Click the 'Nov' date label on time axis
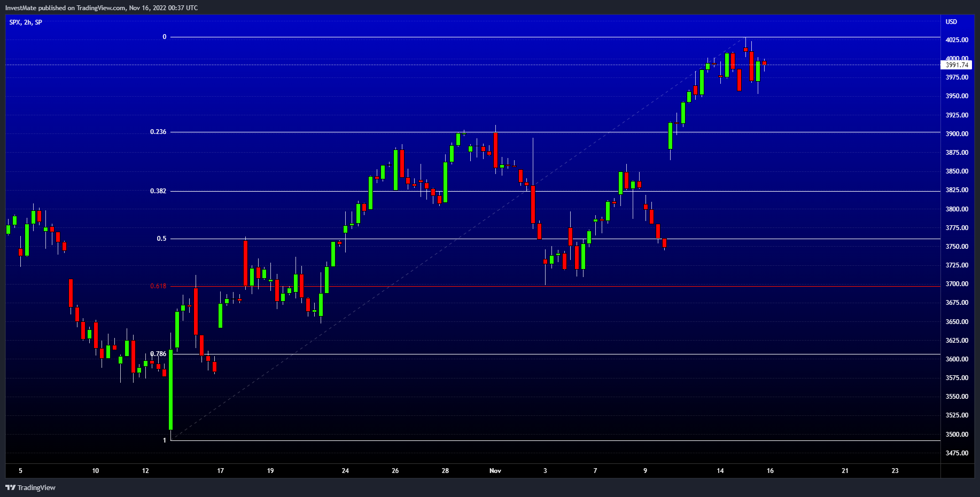 (x=495, y=471)
